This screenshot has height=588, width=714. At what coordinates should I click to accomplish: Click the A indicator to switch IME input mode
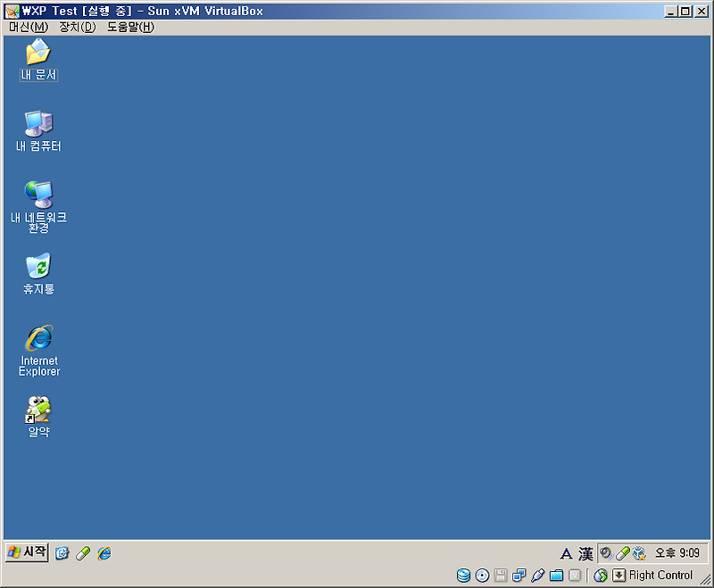(x=568, y=553)
